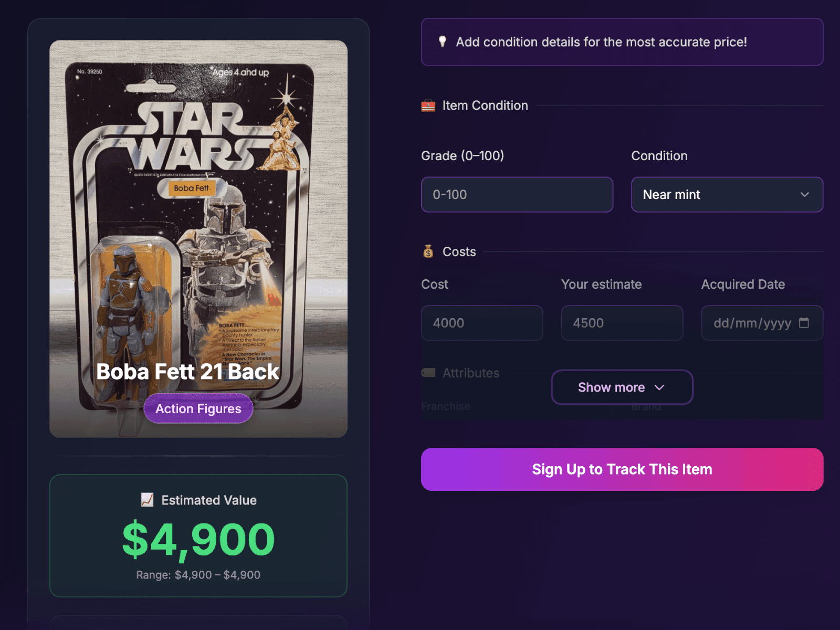The height and width of the screenshot is (630, 840).
Task: Click the Cost field showing 4000
Action: pos(481,323)
